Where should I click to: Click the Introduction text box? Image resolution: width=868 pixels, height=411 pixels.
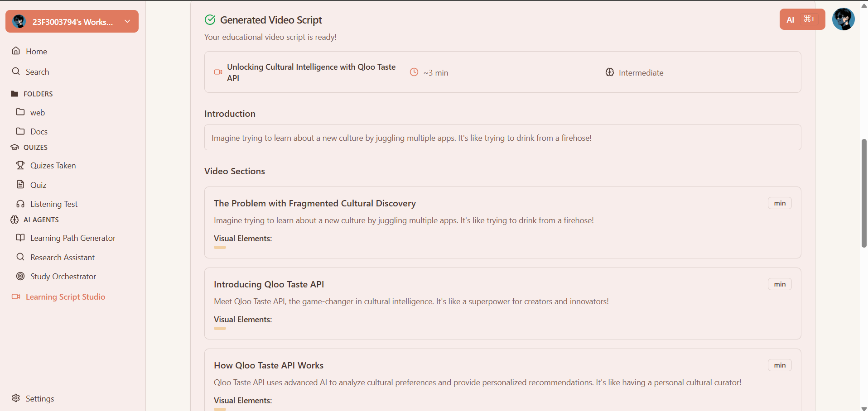pyautogui.click(x=503, y=138)
